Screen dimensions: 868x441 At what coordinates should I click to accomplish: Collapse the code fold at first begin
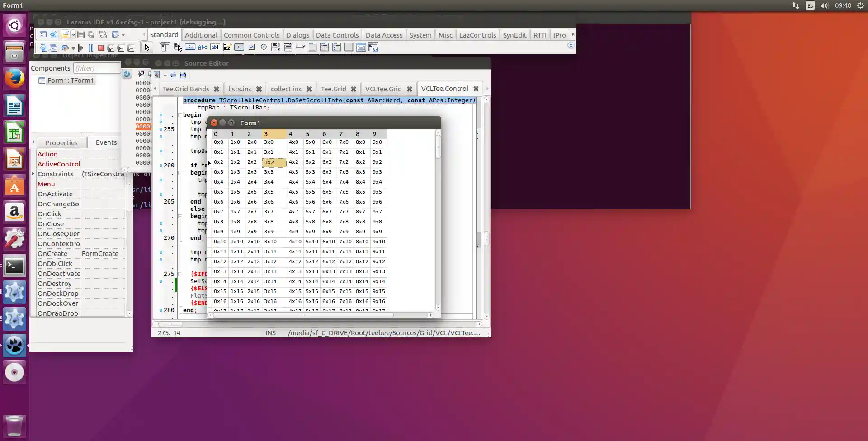[x=180, y=115]
